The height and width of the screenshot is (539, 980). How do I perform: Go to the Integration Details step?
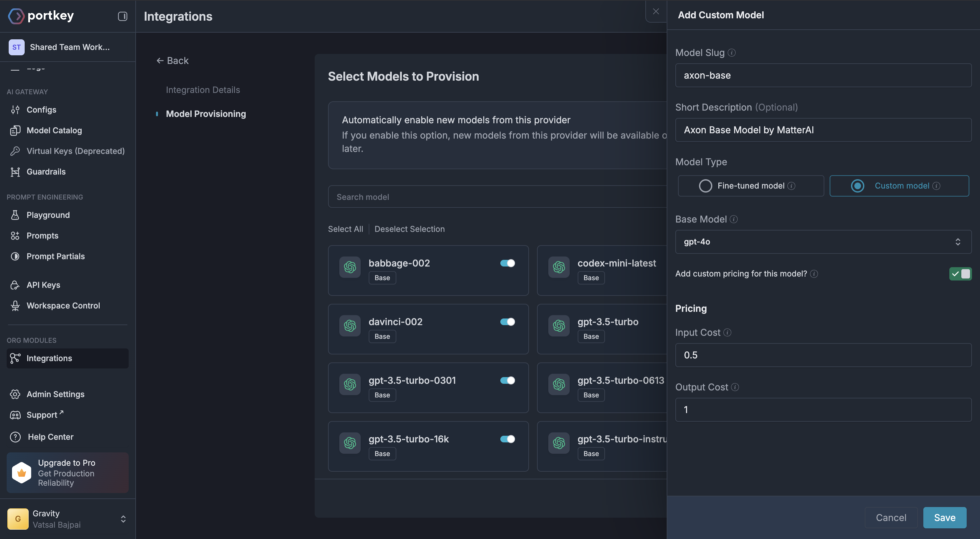pyautogui.click(x=203, y=90)
